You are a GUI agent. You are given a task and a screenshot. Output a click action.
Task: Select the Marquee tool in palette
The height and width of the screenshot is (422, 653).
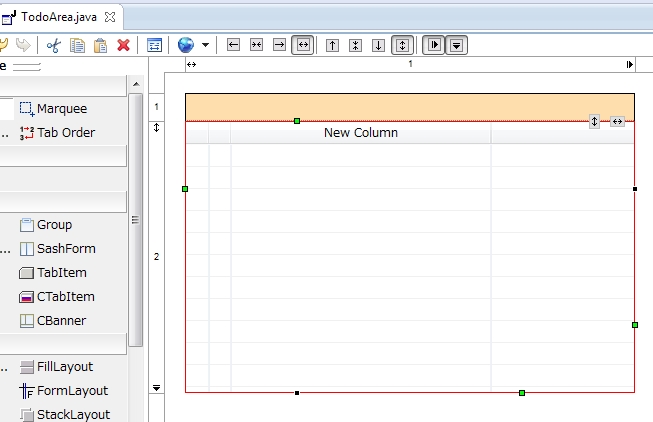click(61, 108)
